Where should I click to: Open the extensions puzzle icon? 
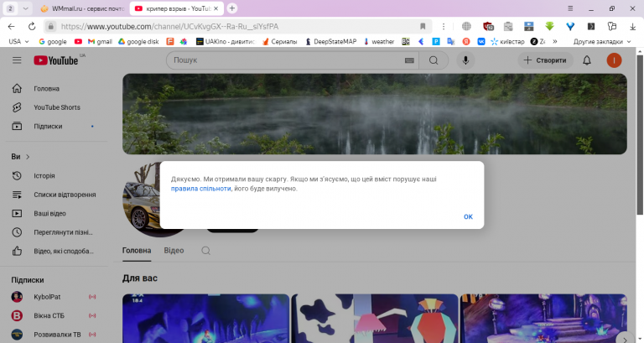tap(612, 26)
